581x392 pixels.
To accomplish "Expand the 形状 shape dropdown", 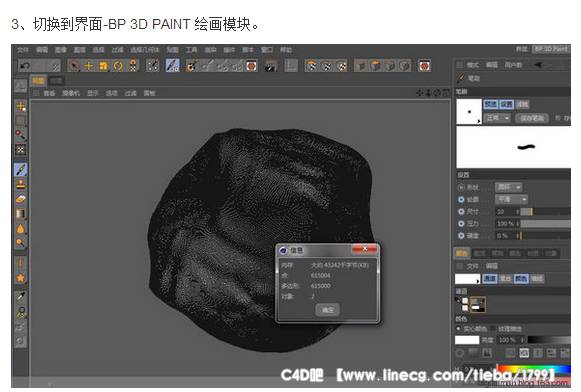I will tap(509, 187).
